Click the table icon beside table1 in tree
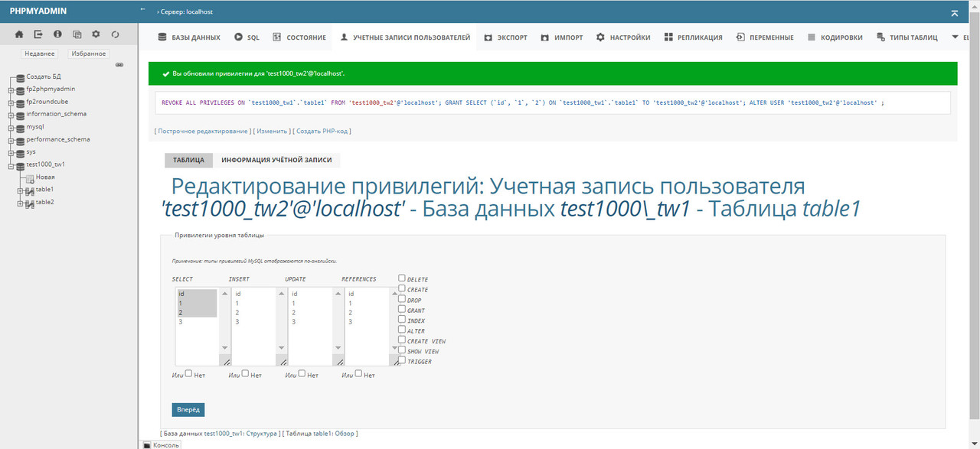 click(x=29, y=190)
